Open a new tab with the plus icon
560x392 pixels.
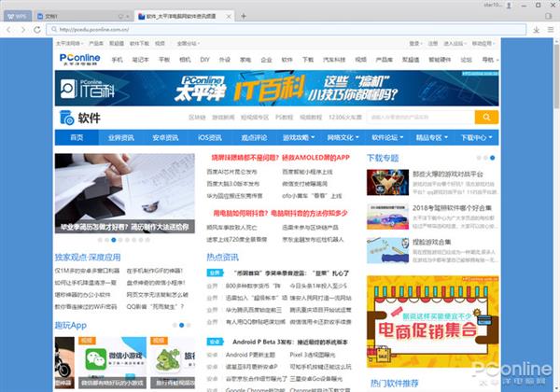(244, 16)
